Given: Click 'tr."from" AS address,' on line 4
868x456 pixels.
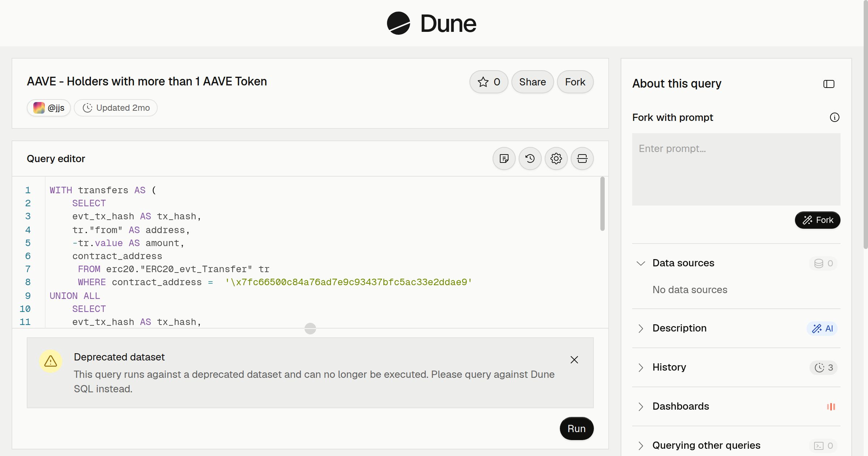Looking at the screenshot, I should point(131,230).
